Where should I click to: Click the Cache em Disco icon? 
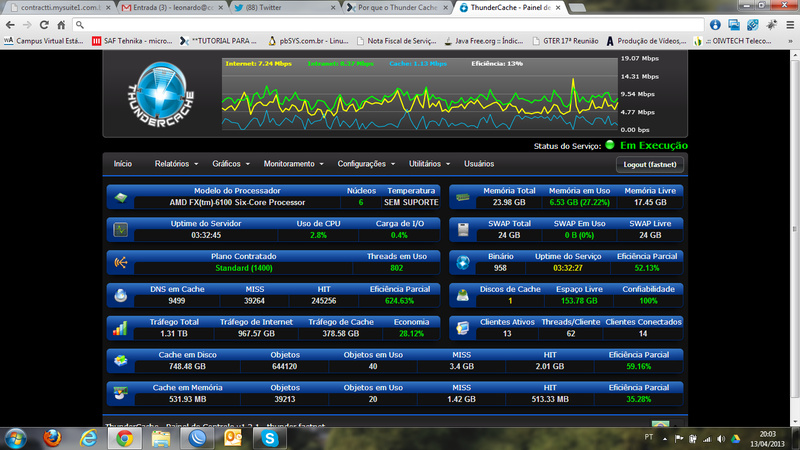(121, 361)
